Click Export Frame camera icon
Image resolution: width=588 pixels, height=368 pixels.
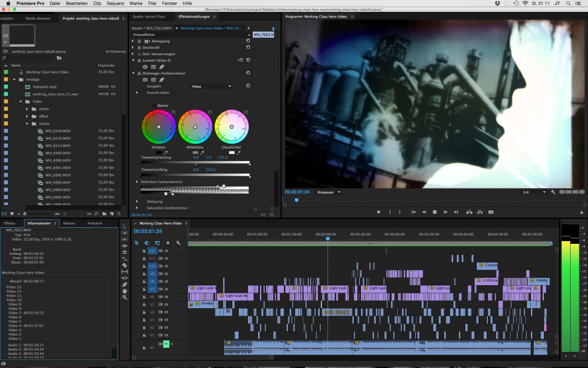[x=491, y=212]
